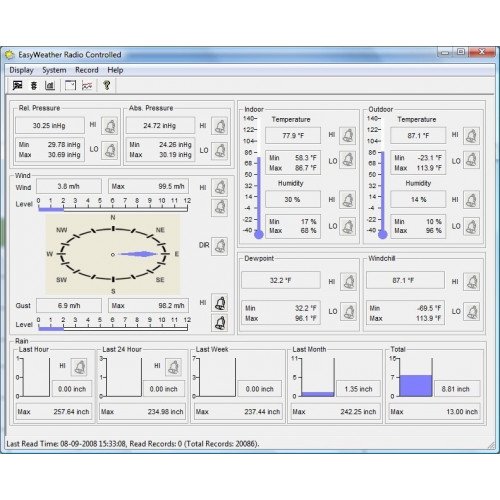500x500 pixels.
Task: Toggle Indoor Temperature HI alarm bell
Action: coord(347,135)
